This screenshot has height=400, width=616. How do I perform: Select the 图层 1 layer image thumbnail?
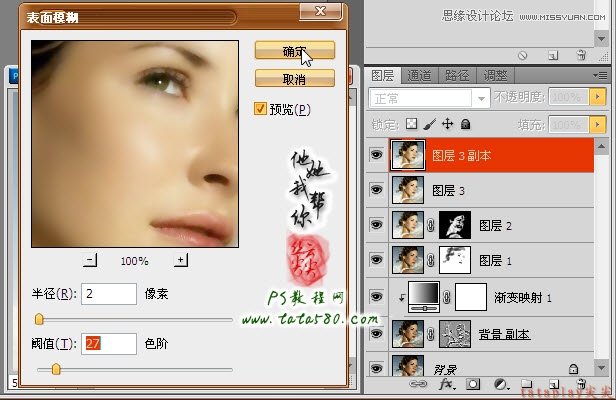point(408,260)
